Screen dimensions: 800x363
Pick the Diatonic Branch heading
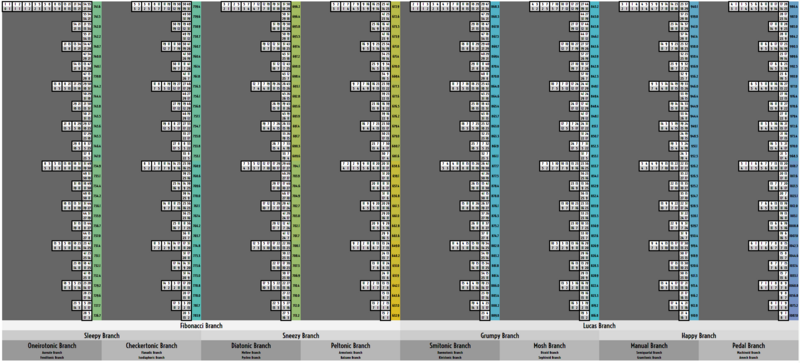pyautogui.click(x=251, y=346)
